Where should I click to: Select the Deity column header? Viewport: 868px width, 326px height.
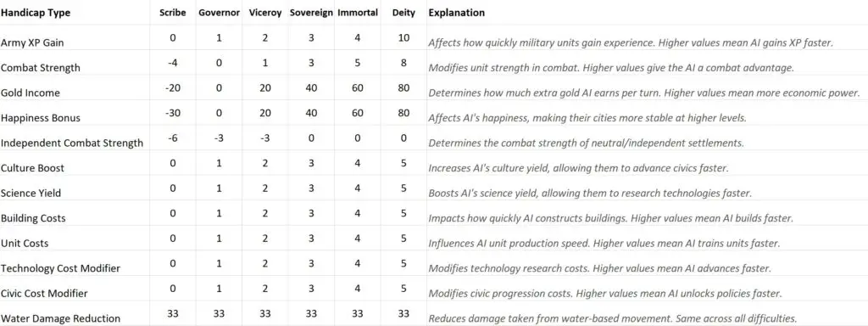pyautogui.click(x=403, y=13)
